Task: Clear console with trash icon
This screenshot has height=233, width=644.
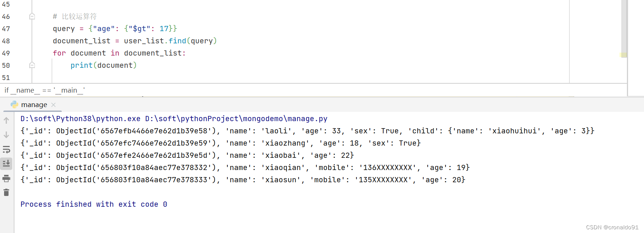Action: tap(6, 193)
